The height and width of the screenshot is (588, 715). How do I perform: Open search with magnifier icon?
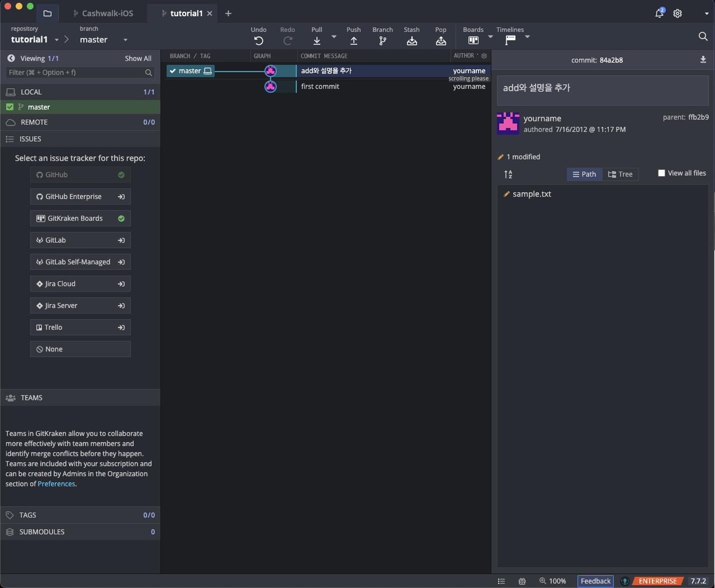coord(703,36)
